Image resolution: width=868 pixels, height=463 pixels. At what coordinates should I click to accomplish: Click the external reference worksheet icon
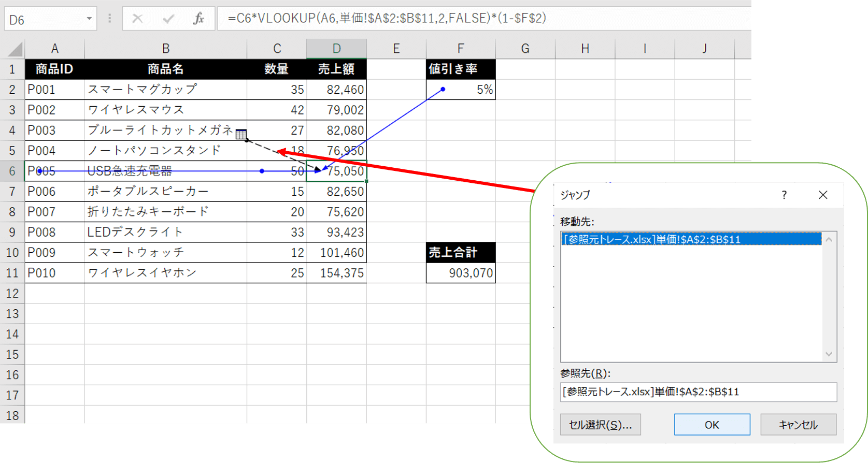(x=241, y=135)
